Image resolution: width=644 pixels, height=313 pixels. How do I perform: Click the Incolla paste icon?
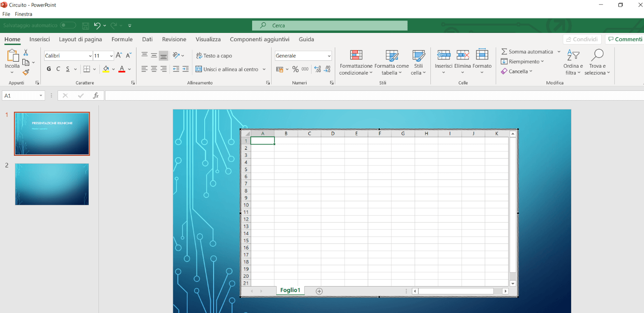point(13,56)
